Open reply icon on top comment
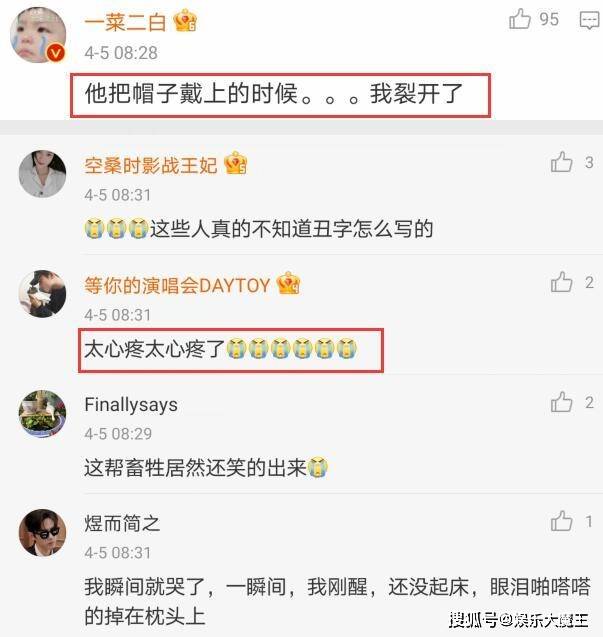603x637 pixels. [x=590, y=20]
